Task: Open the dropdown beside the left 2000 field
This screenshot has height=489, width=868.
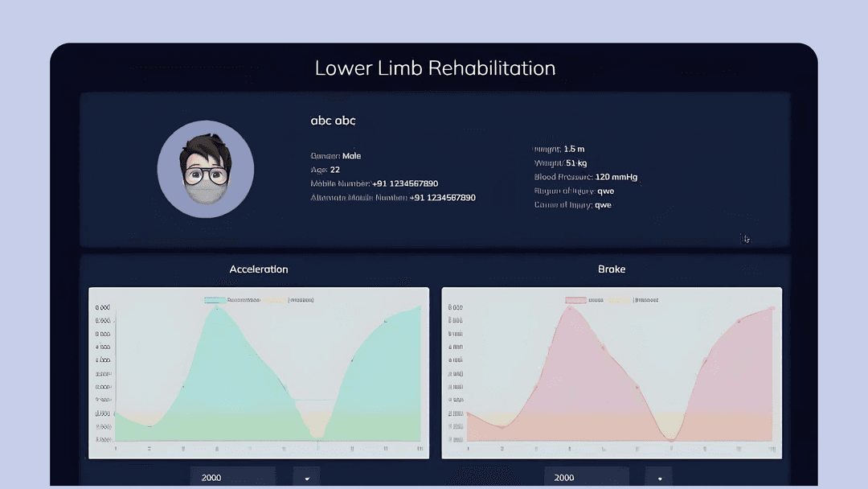Action: 306,477
